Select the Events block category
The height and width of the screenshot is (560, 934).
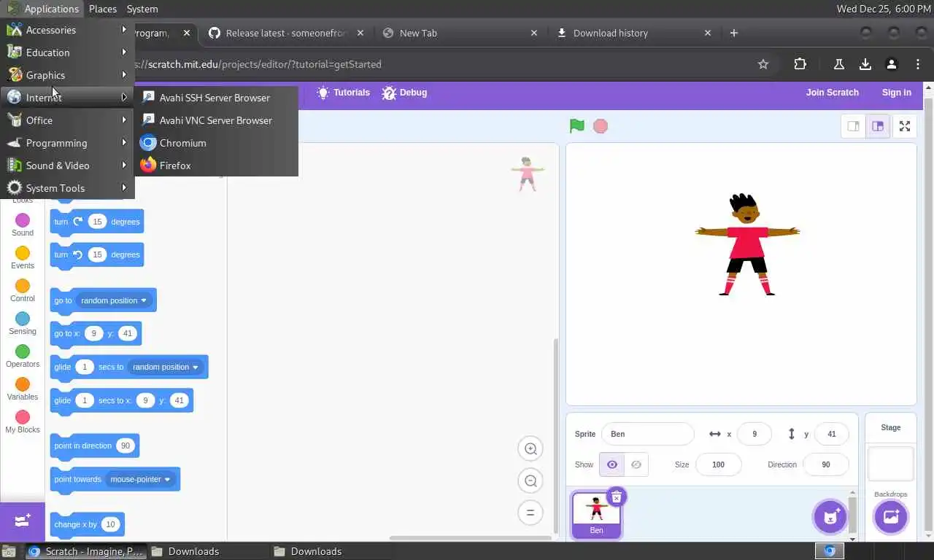click(x=23, y=257)
